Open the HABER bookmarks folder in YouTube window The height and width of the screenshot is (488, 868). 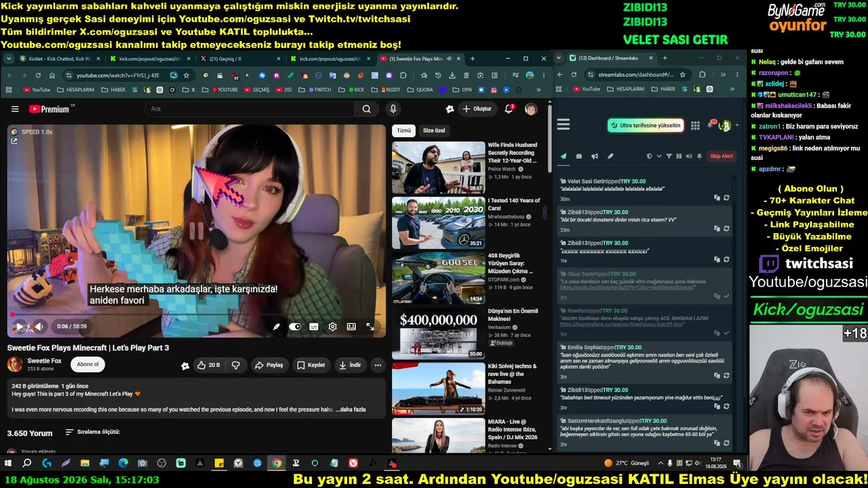(113, 89)
